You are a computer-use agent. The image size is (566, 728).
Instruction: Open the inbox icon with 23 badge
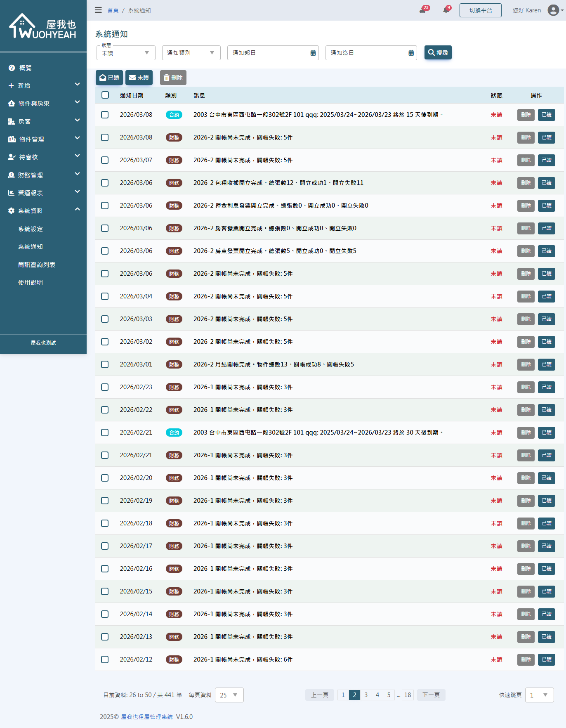click(422, 10)
